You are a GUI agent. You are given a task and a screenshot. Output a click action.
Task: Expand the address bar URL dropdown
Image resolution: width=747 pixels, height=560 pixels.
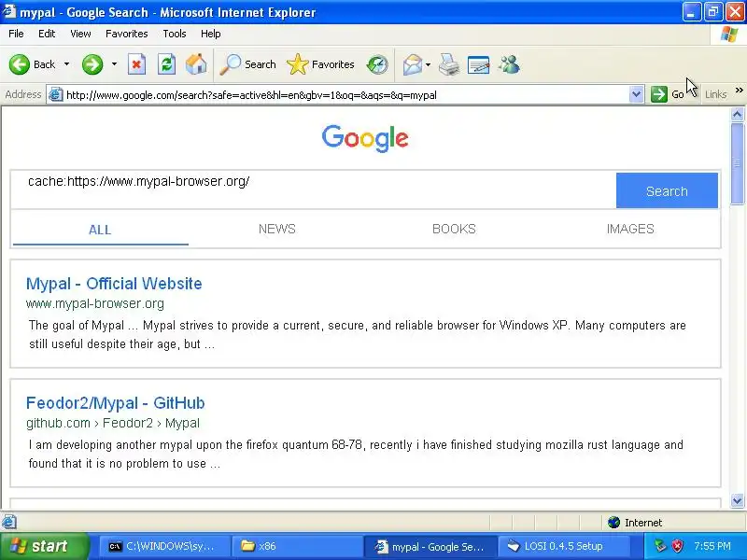(636, 94)
